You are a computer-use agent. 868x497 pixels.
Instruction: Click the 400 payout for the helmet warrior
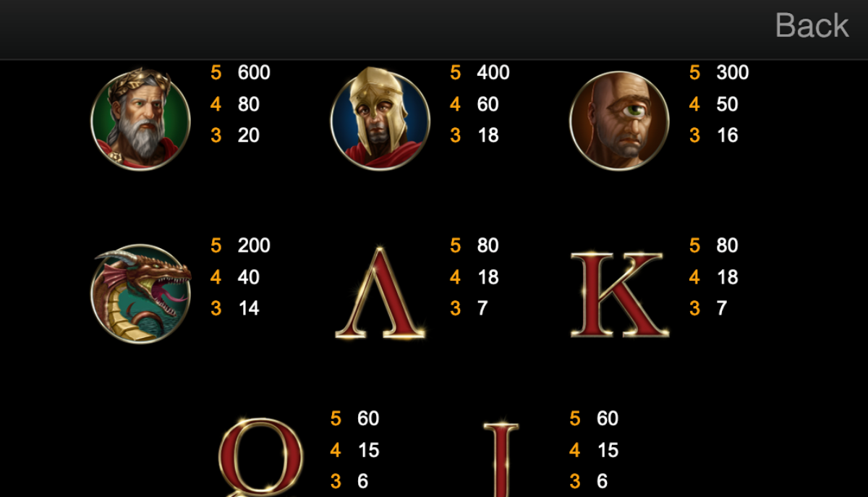tap(493, 72)
